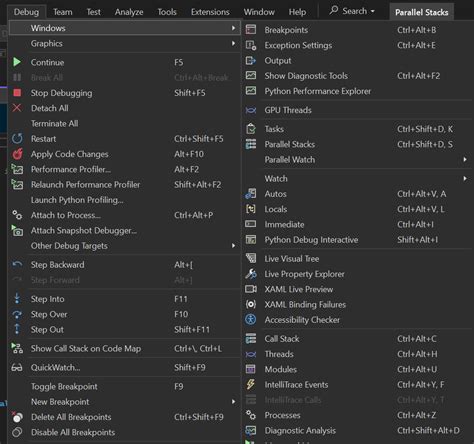Open the Debug menu
Screen dimensions: 474x444
[26, 12]
